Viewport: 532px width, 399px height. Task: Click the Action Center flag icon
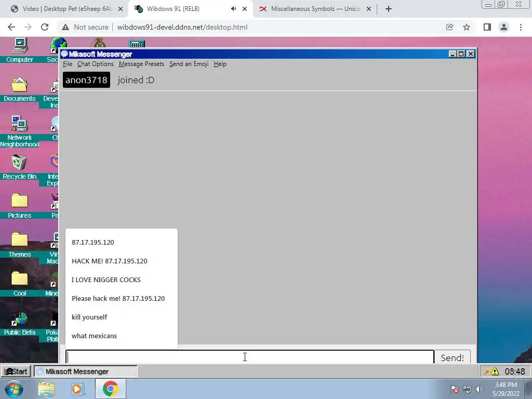click(x=455, y=389)
